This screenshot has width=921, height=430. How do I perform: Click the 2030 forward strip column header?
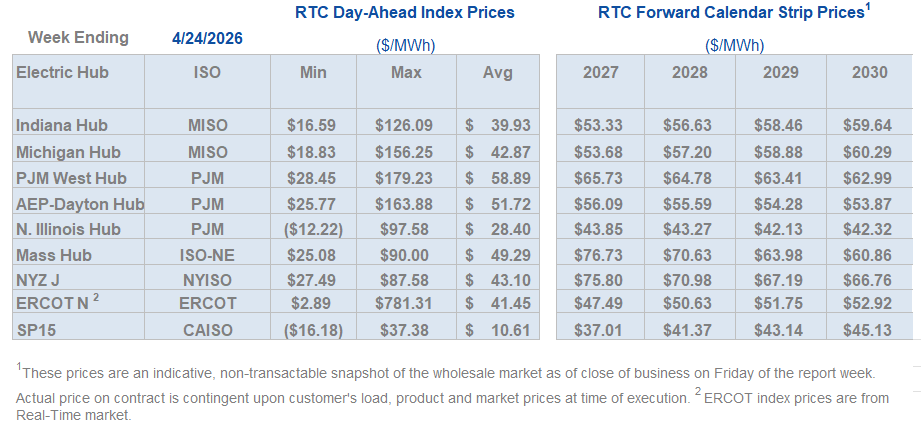click(x=870, y=72)
